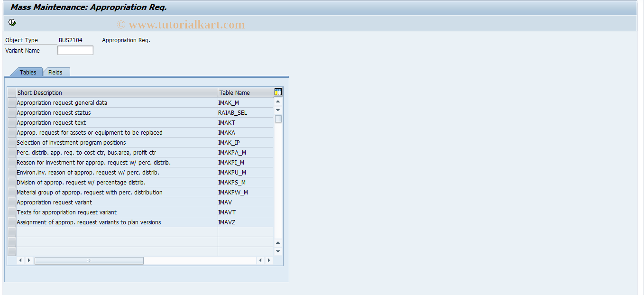Select row marker for Appropriation request general data
Image resolution: width=644 pixels, height=295 pixels.
12,102
